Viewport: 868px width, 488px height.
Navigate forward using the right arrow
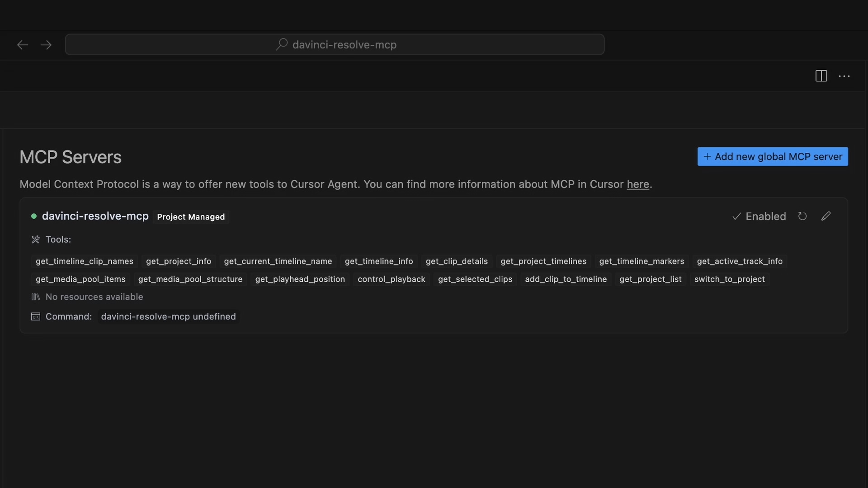coord(46,44)
